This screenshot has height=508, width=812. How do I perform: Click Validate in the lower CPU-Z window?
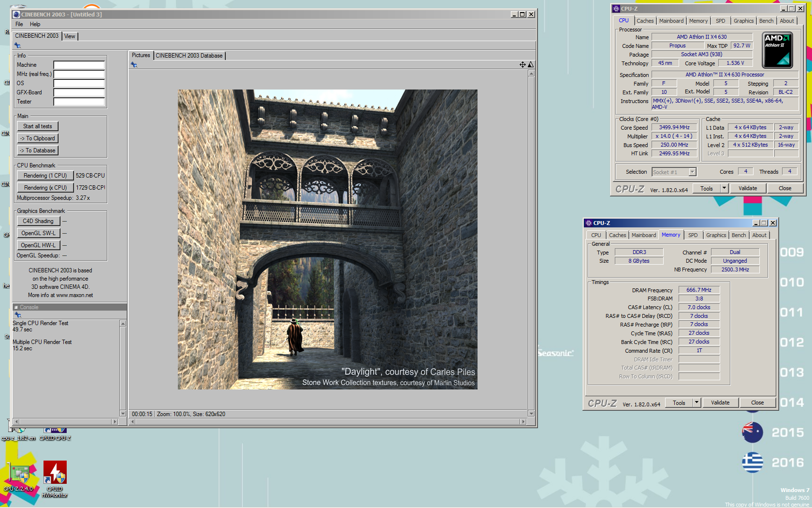pyautogui.click(x=720, y=403)
